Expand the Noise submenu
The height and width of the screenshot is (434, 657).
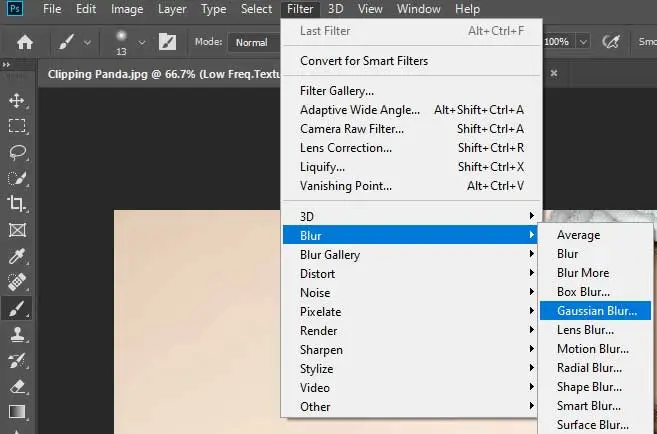[412, 292]
